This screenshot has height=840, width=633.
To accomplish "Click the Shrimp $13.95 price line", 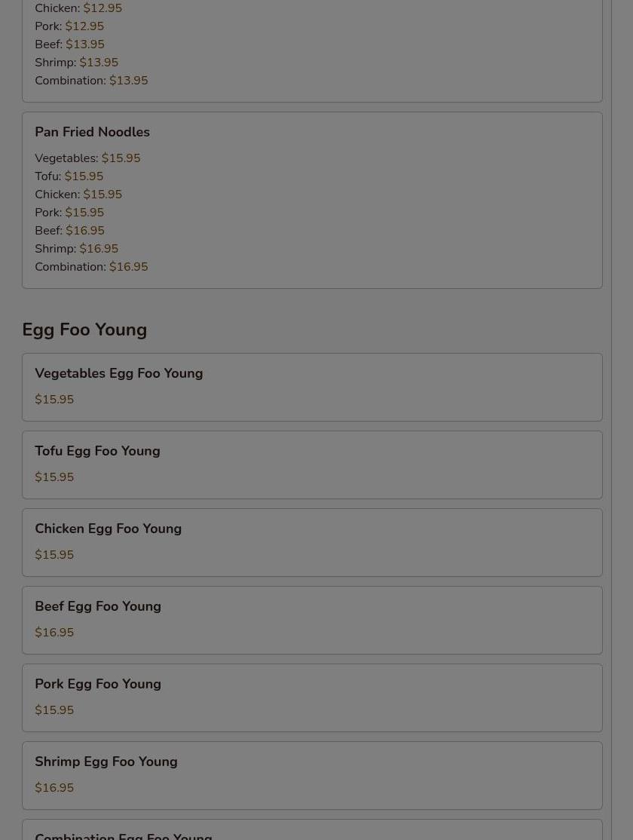I will coord(77,62).
